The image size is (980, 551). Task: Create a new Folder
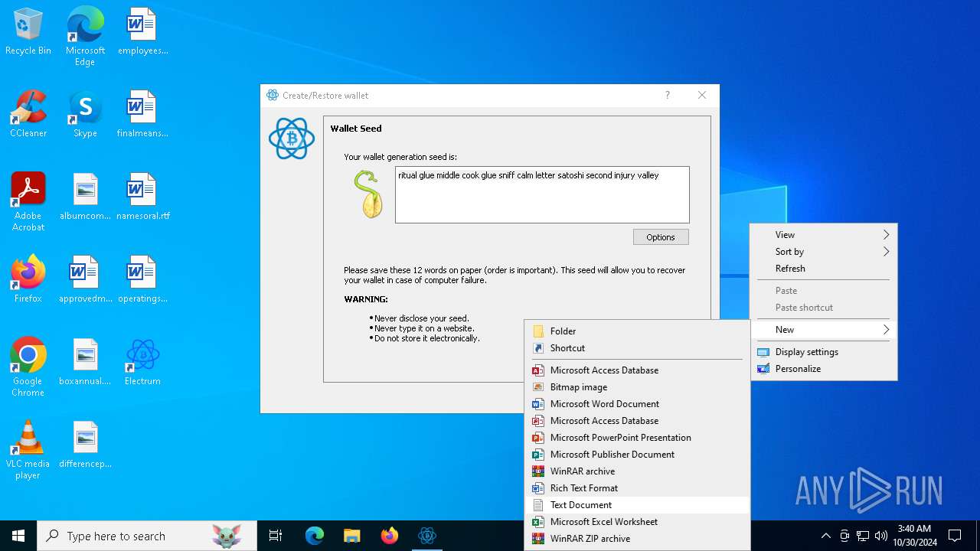(x=637, y=331)
